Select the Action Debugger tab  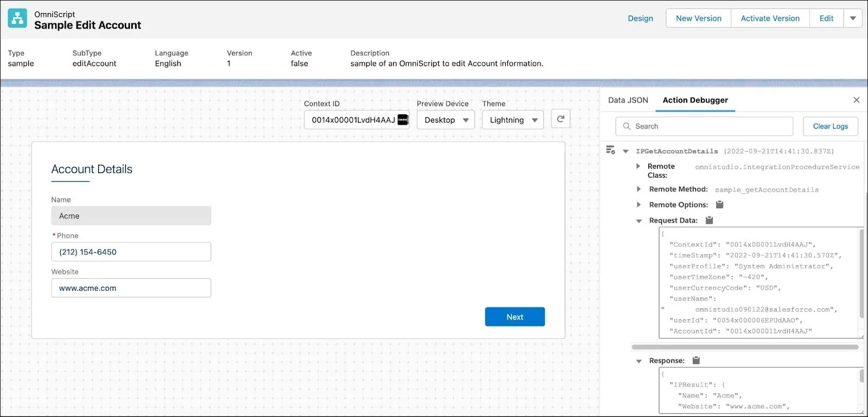(x=695, y=100)
